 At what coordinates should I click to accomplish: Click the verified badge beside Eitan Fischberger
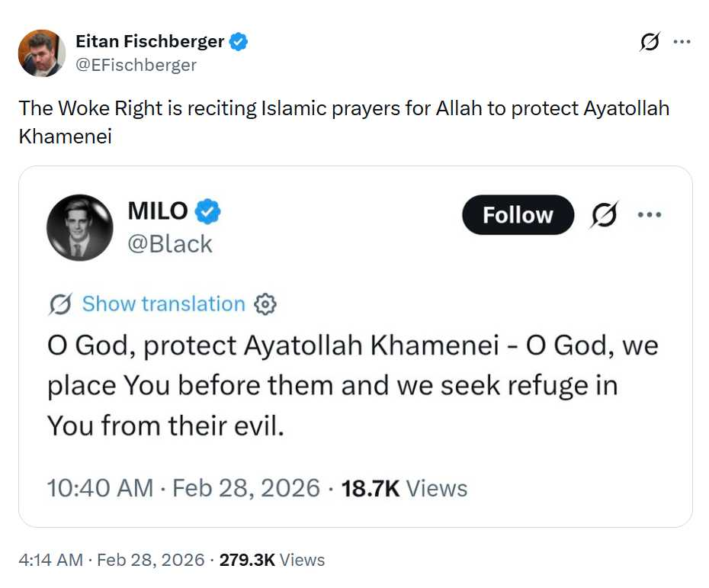click(x=239, y=41)
